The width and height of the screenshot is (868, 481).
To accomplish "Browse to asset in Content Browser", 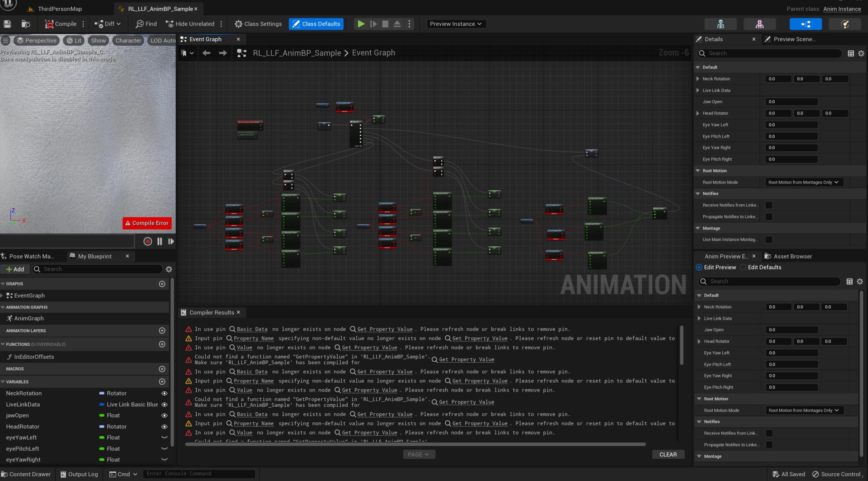I will click(26, 24).
